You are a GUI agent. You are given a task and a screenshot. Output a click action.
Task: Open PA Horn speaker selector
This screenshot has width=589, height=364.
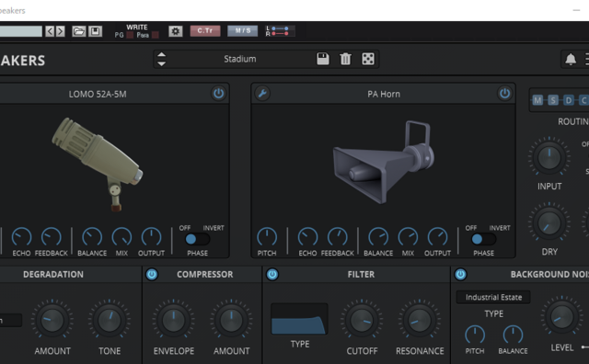pos(384,94)
